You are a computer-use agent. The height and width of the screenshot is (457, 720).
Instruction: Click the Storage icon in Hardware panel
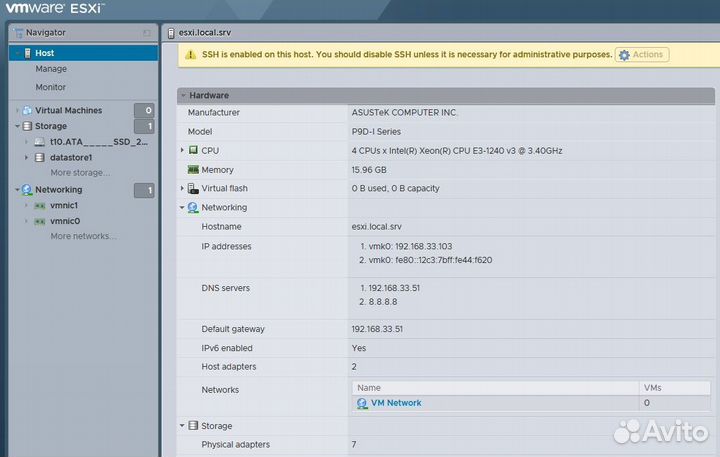(x=193, y=426)
